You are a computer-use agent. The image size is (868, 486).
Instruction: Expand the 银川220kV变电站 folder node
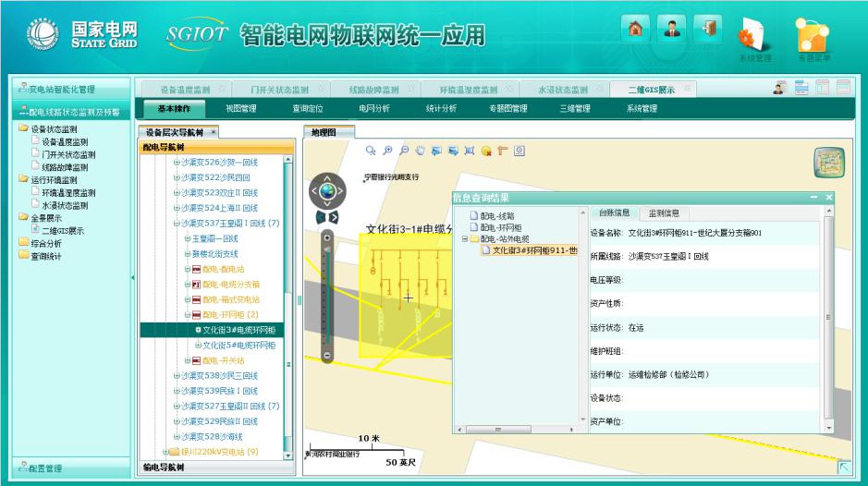click(x=165, y=452)
